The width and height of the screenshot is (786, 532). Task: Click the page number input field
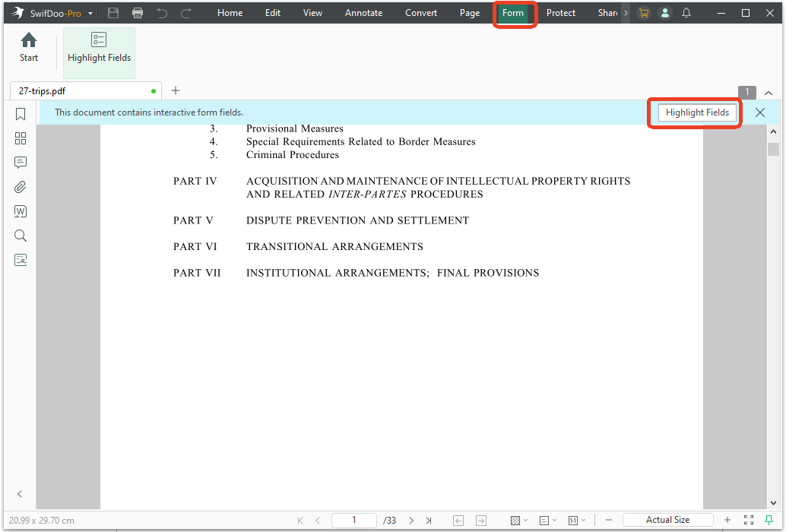[x=354, y=520]
